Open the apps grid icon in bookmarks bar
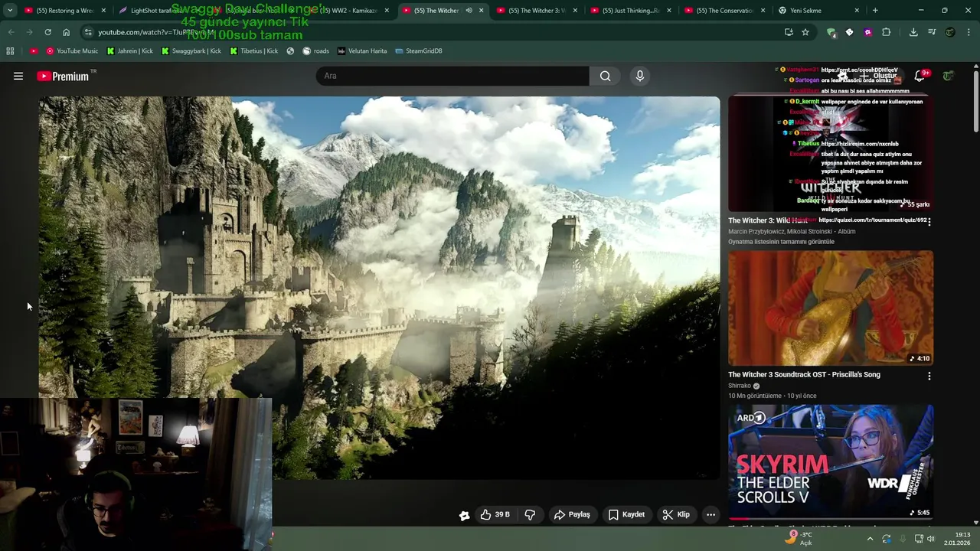This screenshot has height=551, width=980. pyautogui.click(x=10, y=51)
